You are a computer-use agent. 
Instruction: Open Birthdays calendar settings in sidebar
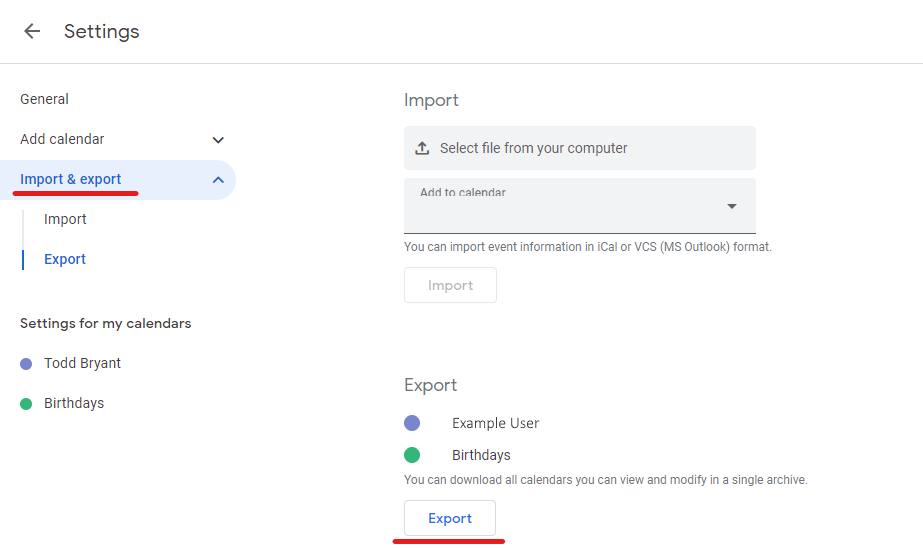coord(74,403)
